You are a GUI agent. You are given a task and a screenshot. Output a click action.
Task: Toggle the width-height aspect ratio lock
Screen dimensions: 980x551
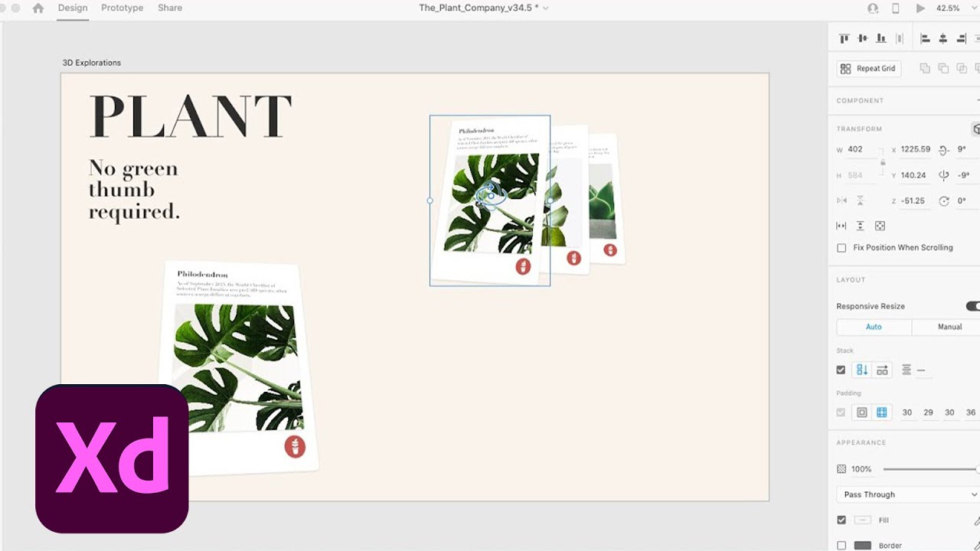point(882,162)
